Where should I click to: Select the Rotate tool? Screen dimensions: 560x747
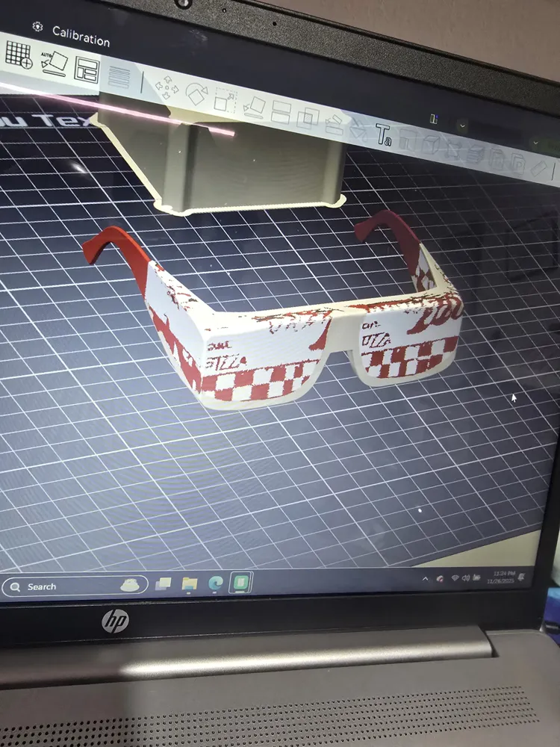tap(196, 93)
